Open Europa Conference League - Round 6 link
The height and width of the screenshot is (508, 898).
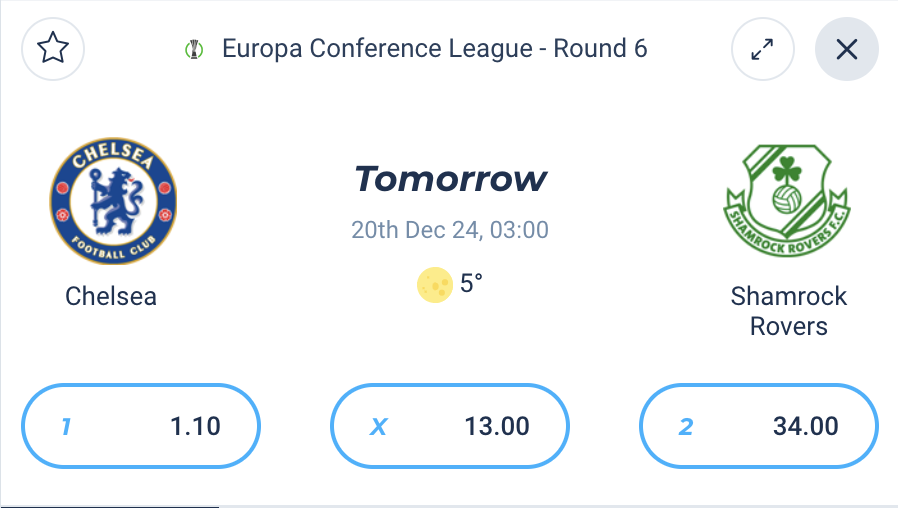435,49
